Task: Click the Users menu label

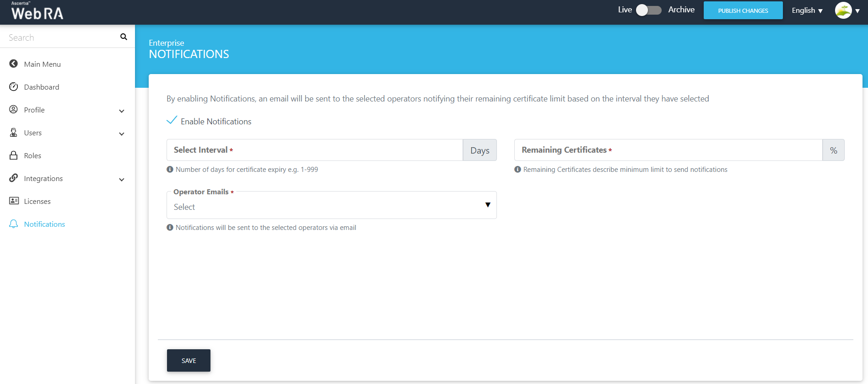Action: click(33, 133)
